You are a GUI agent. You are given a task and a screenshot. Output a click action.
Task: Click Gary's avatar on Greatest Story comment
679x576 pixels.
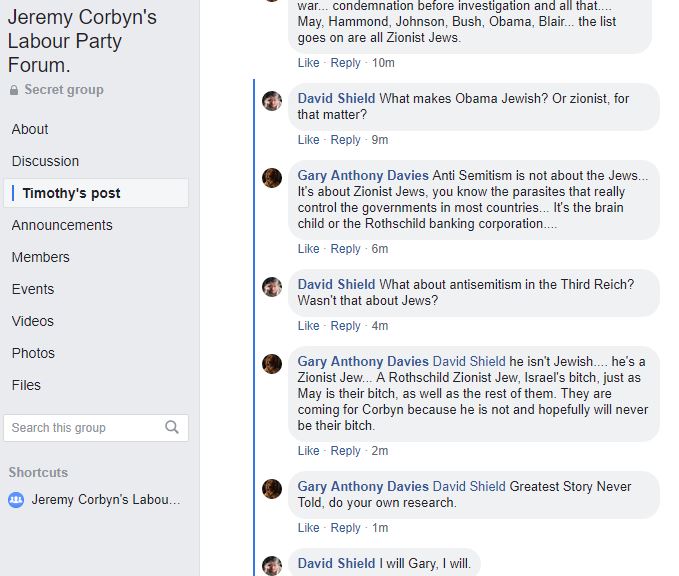(x=272, y=489)
